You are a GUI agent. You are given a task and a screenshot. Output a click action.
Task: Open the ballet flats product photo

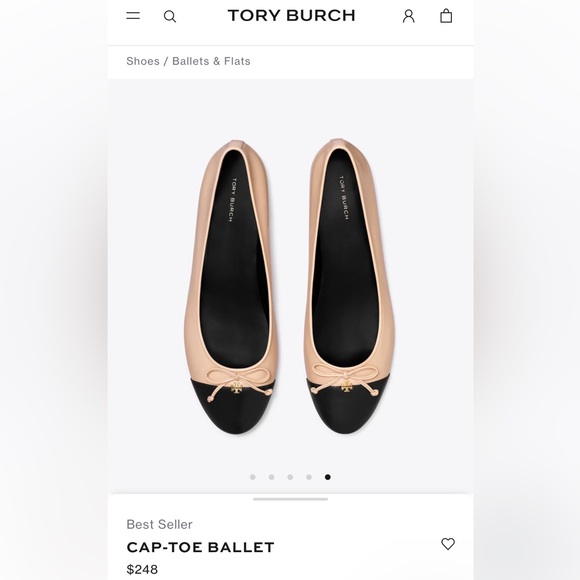(290, 287)
